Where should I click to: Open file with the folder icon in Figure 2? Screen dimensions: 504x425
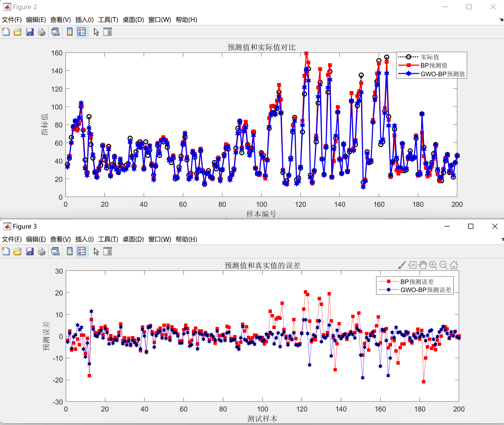point(18,32)
